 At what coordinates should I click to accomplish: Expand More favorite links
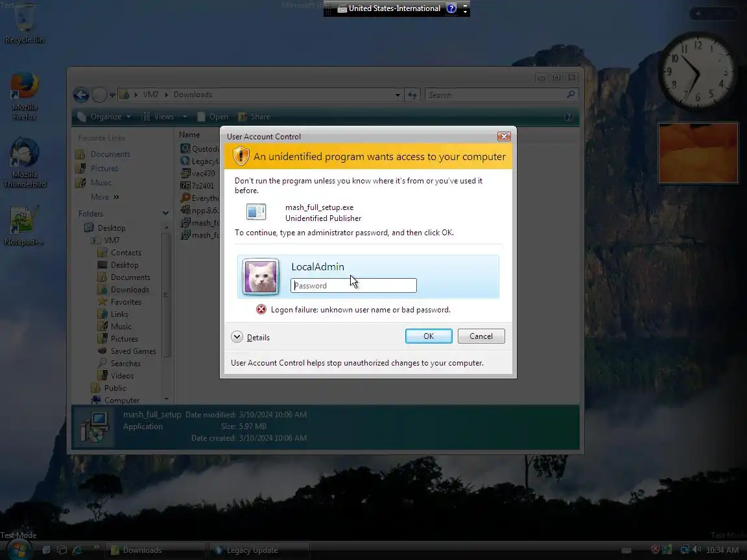pyautogui.click(x=105, y=196)
